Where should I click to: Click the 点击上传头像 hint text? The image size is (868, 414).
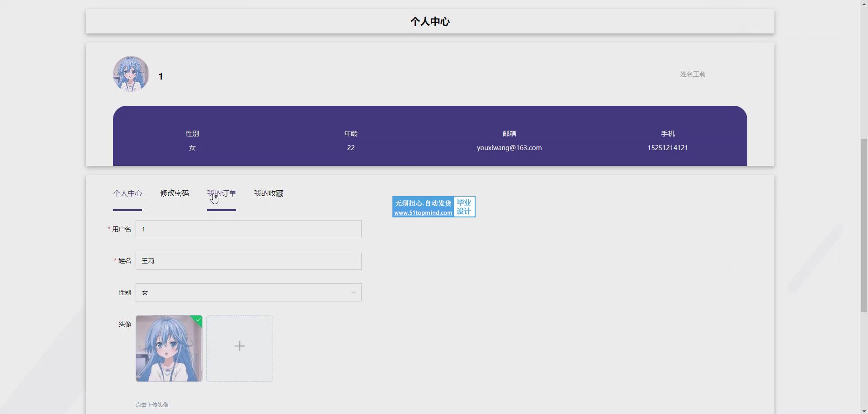click(152, 405)
